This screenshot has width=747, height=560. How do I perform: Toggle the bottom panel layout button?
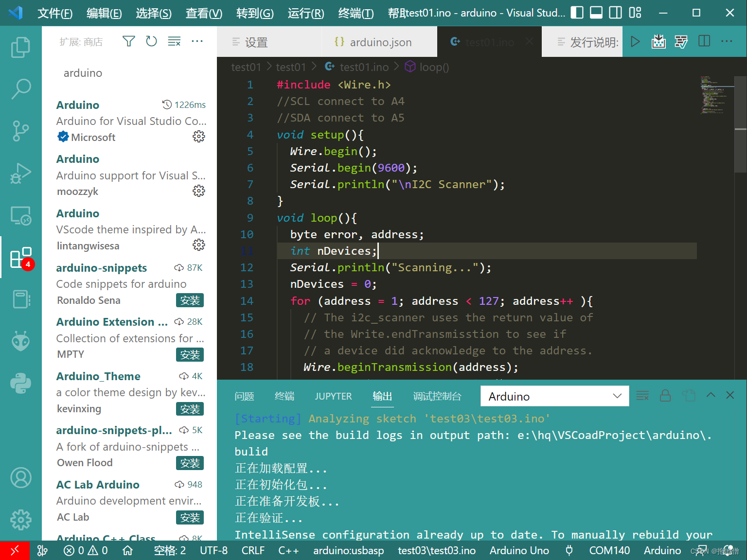(x=596, y=13)
